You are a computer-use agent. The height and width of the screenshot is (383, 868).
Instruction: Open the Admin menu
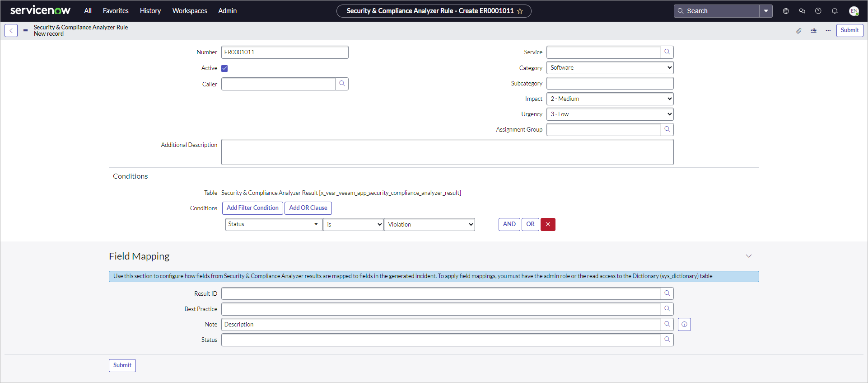[x=228, y=11]
